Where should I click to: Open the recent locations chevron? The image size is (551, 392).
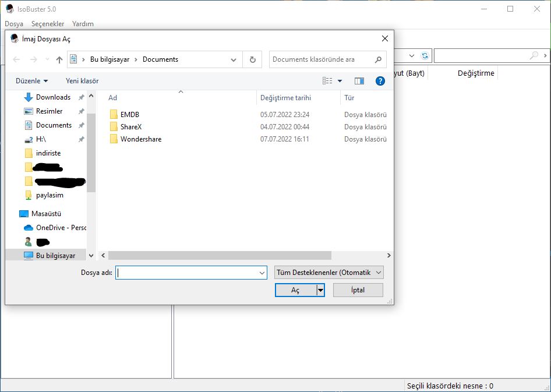(47, 60)
